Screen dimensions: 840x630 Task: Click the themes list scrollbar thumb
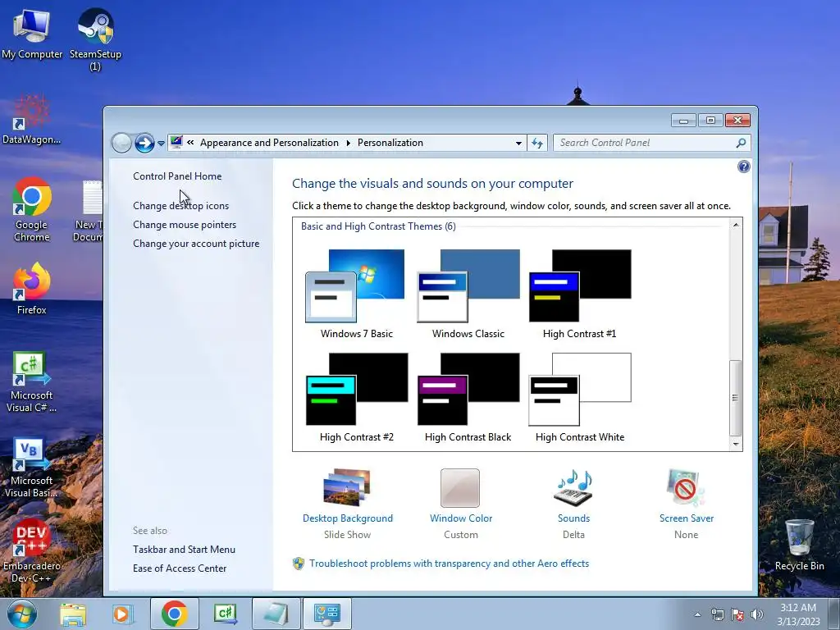(x=736, y=398)
